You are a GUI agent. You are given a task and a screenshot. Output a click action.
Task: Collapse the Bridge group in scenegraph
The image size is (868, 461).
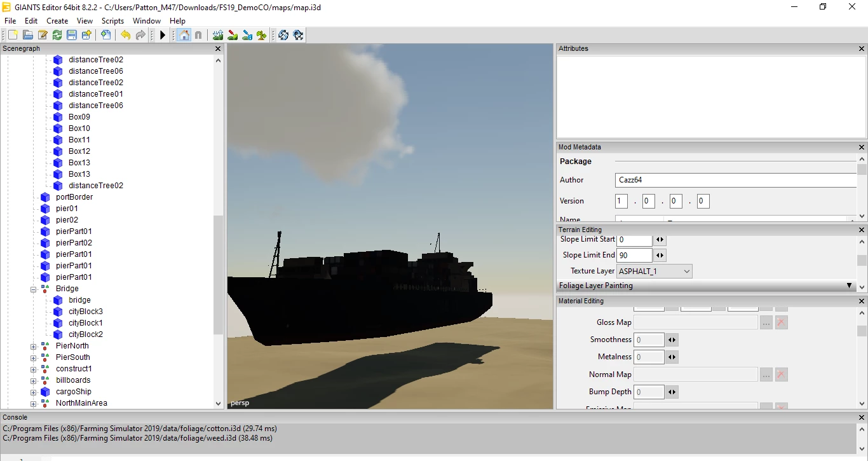point(34,289)
